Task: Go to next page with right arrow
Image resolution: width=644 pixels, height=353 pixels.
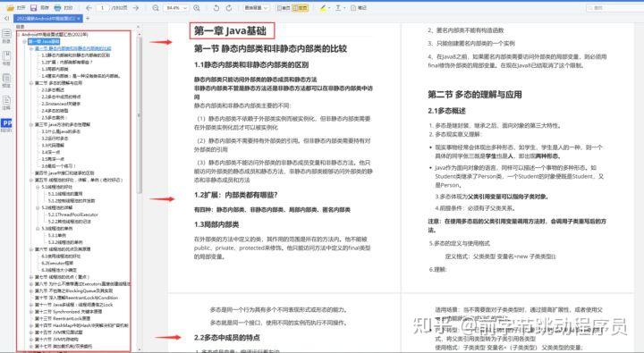Action: (136, 8)
